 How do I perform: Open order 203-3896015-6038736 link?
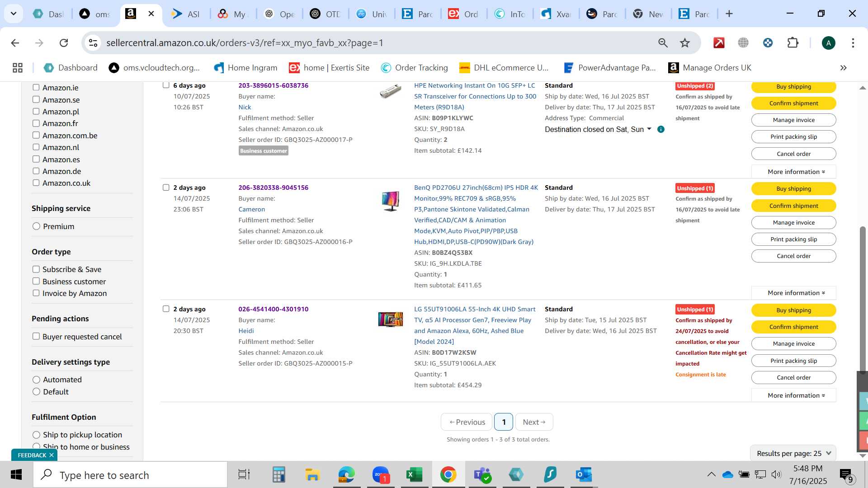click(x=274, y=85)
